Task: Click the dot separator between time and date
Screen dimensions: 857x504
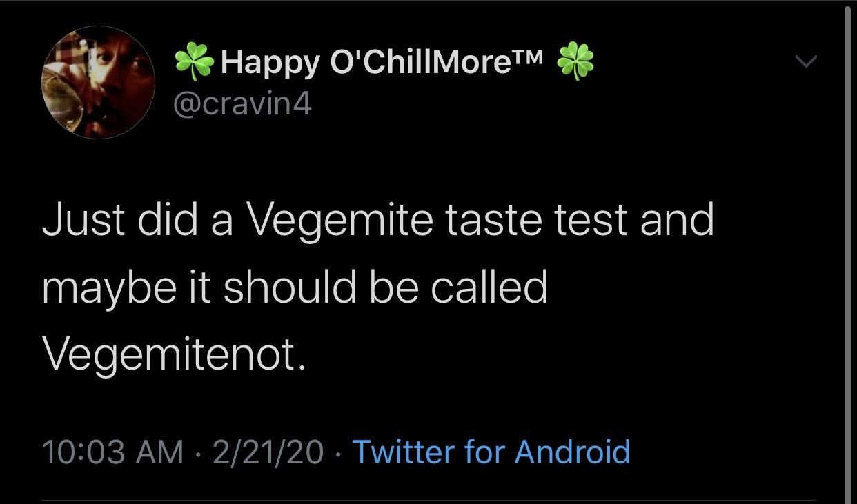Action: pyautogui.click(x=198, y=453)
